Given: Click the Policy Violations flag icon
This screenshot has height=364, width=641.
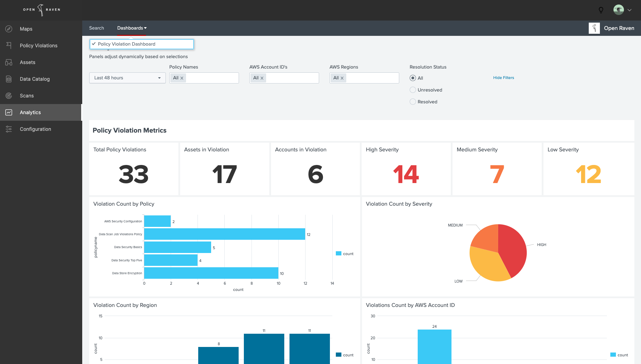Looking at the screenshot, I should (x=9, y=46).
